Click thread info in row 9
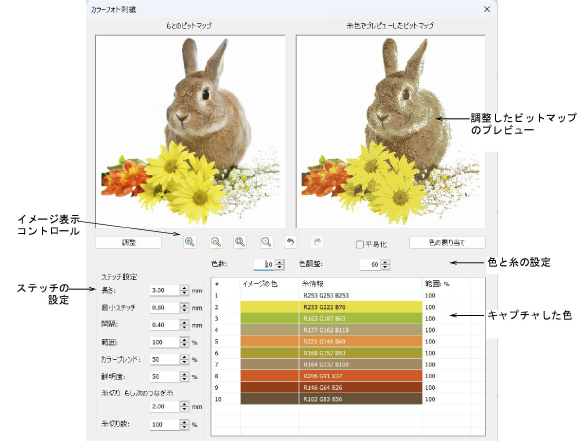The height and width of the screenshot is (441, 578). pyautogui.click(x=361, y=388)
